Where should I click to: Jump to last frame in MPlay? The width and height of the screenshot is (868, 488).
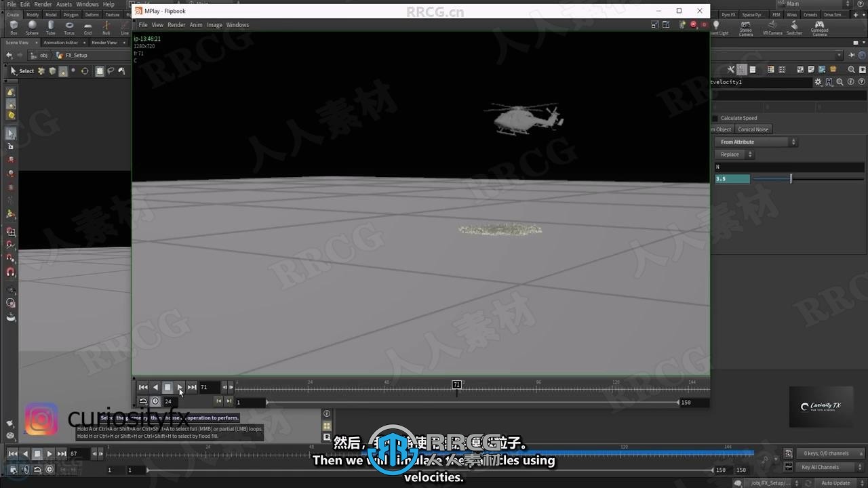[192, 387]
